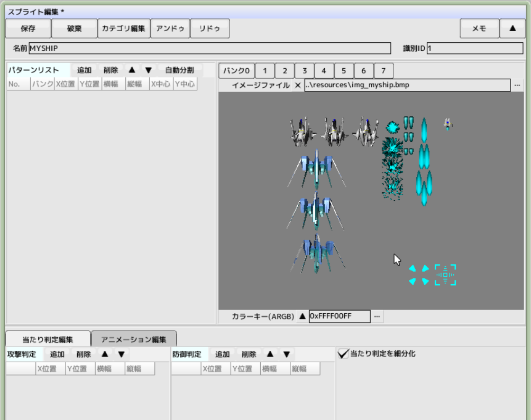Click the 名前 field containing MYSHIP
This screenshot has height=420, width=531.
click(209, 48)
